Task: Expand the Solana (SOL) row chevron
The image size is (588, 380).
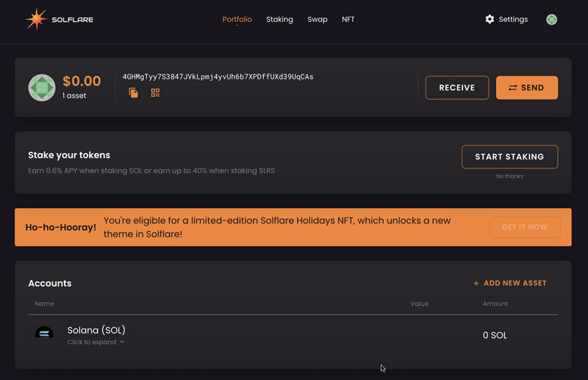Action: tap(122, 342)
